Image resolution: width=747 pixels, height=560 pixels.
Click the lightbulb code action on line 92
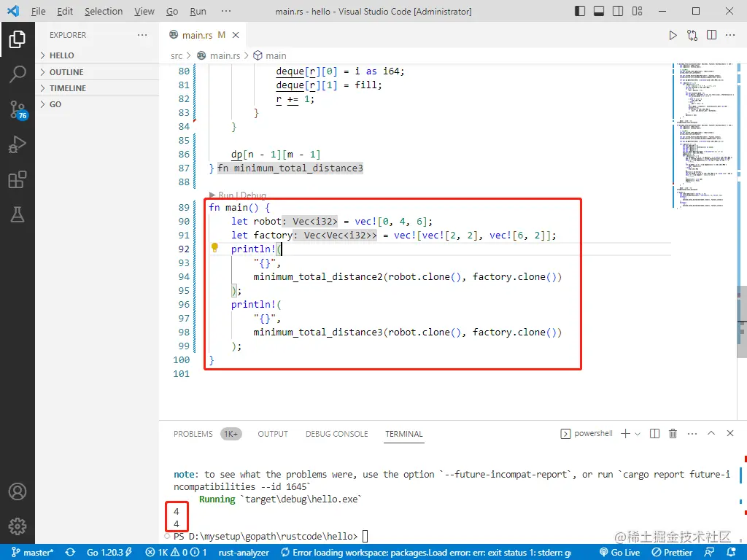(215, 248)
